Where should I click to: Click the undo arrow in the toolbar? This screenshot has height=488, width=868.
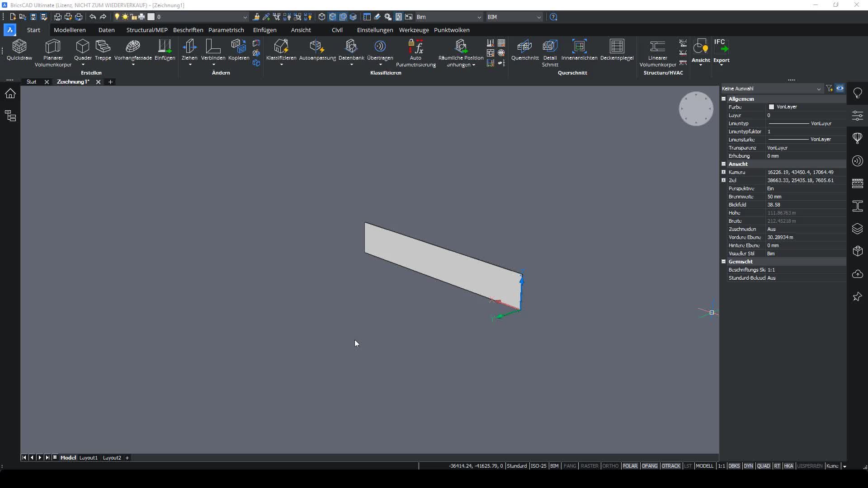[x=93, y=17]
